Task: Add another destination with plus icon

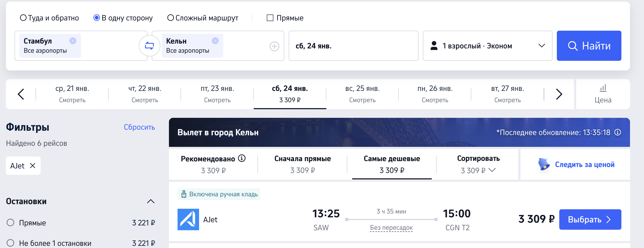Action: click(x=274, y=46)
